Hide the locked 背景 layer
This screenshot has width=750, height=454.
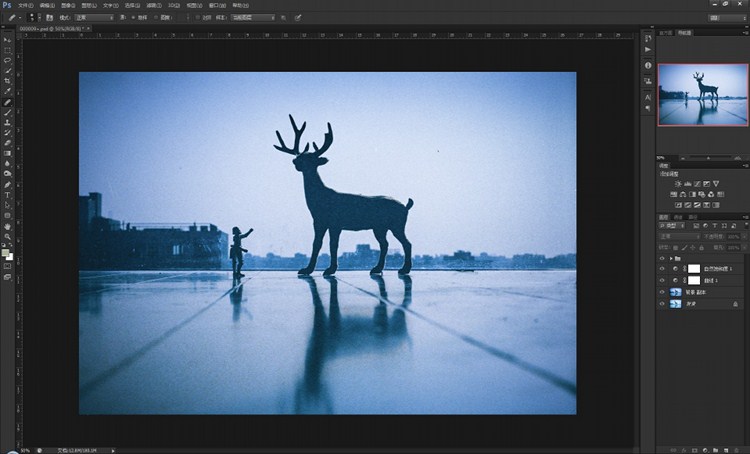662,304
